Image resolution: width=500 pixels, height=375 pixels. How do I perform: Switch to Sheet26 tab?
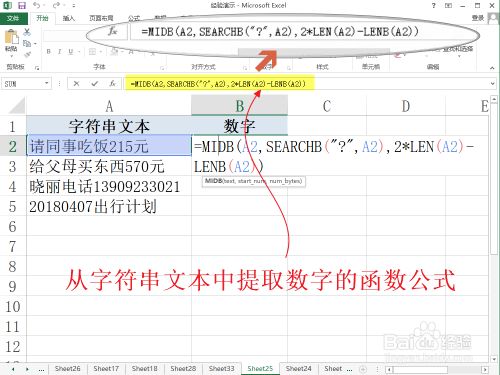[68, 369]
